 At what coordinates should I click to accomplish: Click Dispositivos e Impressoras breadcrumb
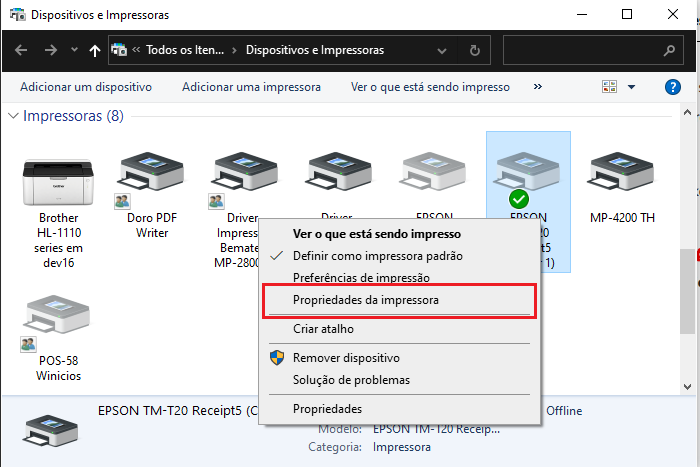click(x=315, y=50)
